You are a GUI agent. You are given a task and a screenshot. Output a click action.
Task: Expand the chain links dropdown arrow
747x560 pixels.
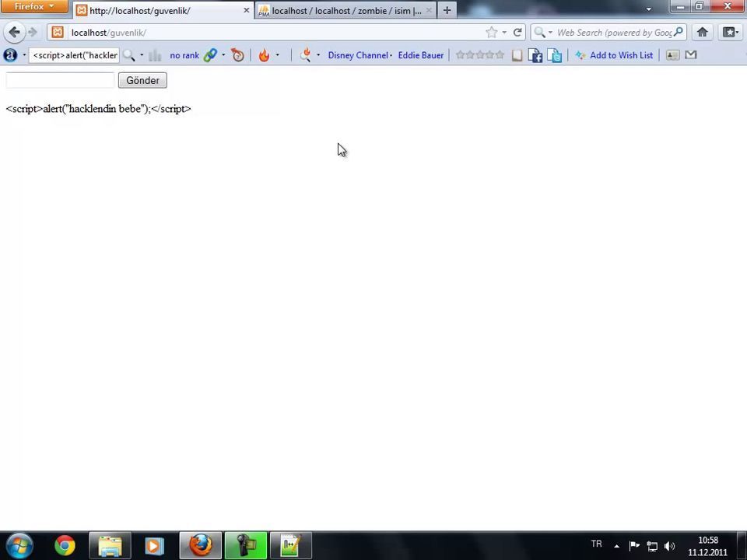[x=223, y=55]
